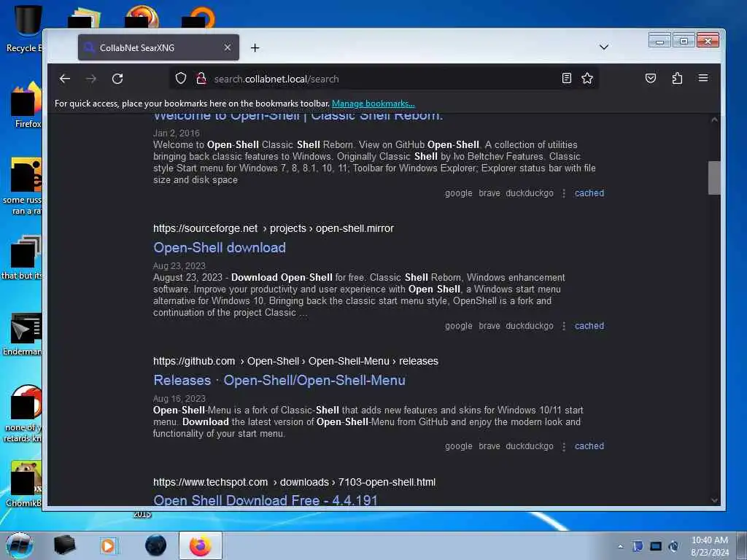Click the Aug 23, 2023 result date
Screen dimensions: 747x560
(x=179, y=265)
